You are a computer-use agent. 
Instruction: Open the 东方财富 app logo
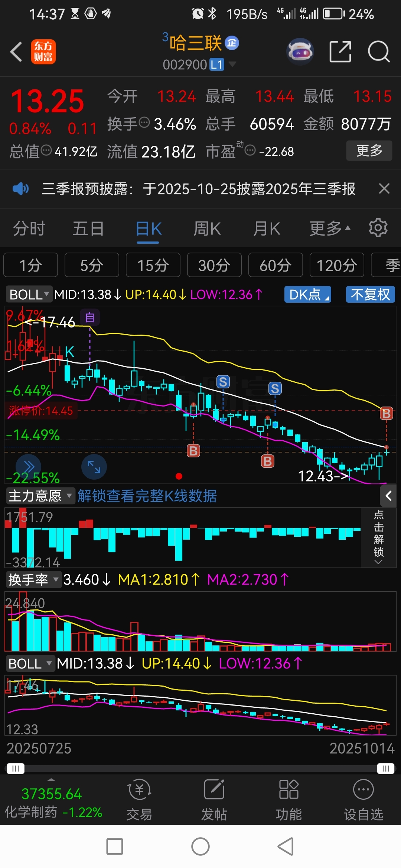[x=43, y=52]
